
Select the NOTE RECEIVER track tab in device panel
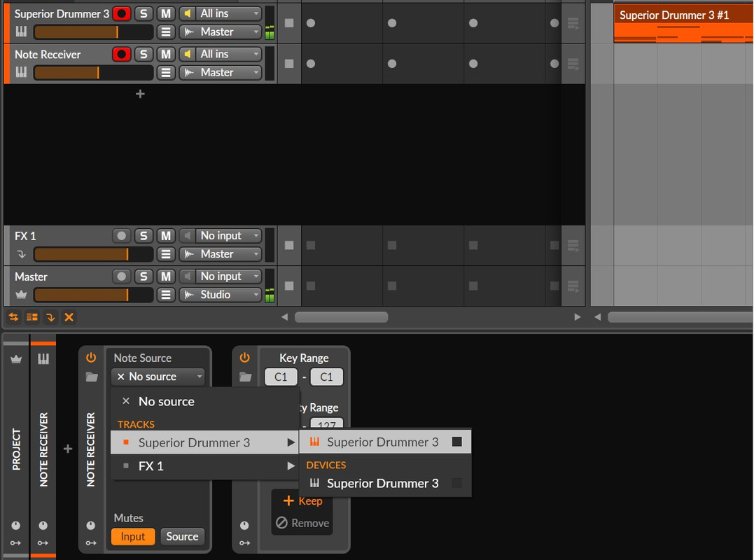pyautogui.click(x=43, y=449)
